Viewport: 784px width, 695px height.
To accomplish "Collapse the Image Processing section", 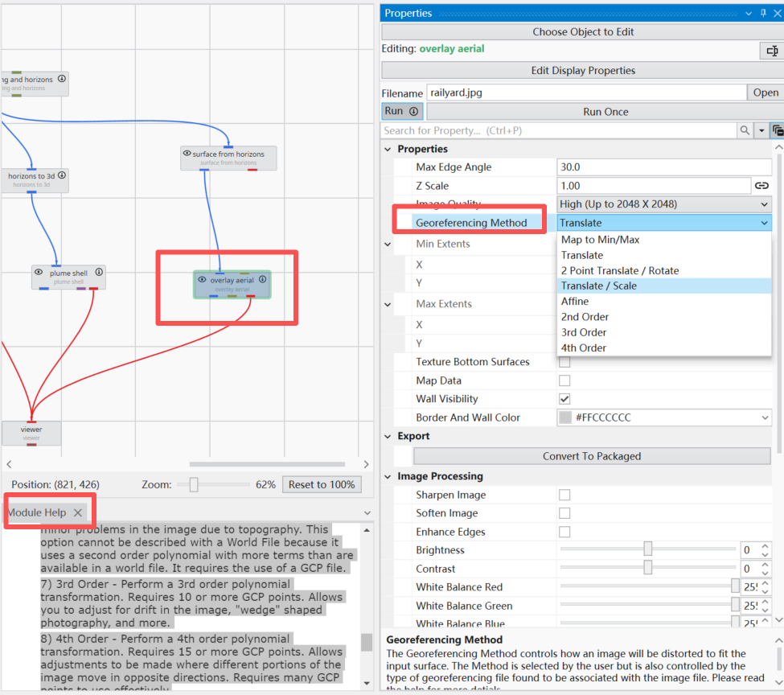I will [x=388, y=476].
